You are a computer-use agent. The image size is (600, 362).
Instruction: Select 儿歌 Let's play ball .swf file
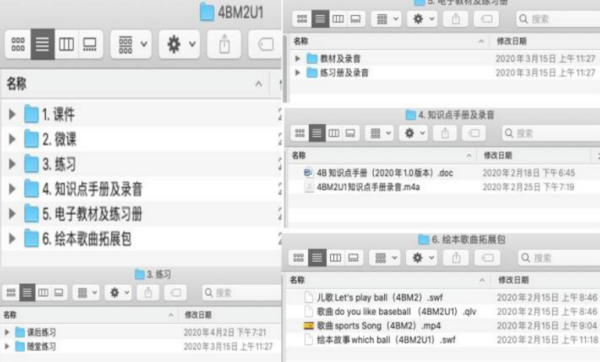click(x=380, y=298)
